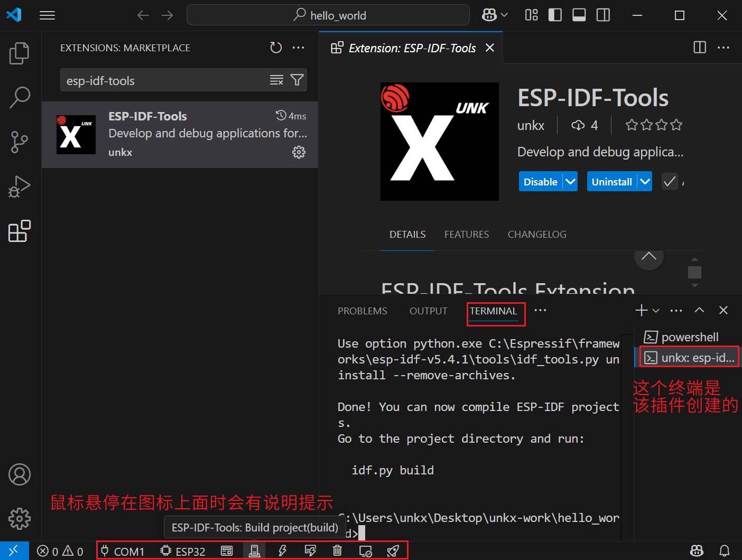Select ESP-IDF-Tools extension in results list
Image resolution: width=742 pixels, height=560 pixels.
(180, 135)
